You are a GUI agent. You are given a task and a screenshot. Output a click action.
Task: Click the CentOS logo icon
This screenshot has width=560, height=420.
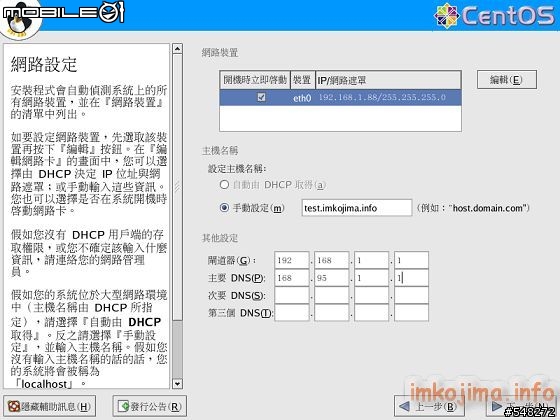(x=446, y=15)
